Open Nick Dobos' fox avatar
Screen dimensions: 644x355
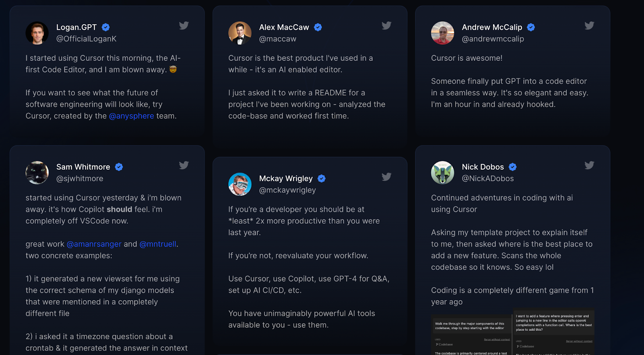[442, 172]
